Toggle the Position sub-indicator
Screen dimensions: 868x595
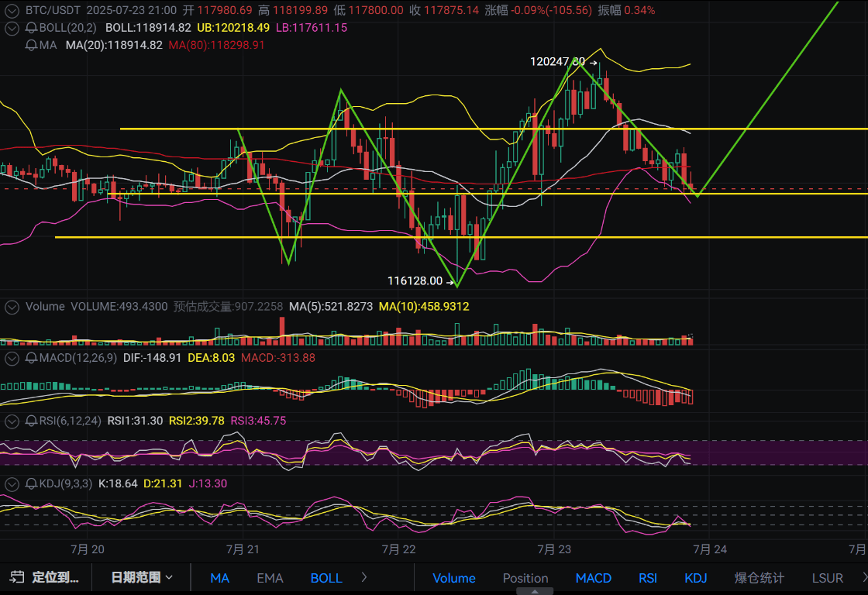coord(525,578)
